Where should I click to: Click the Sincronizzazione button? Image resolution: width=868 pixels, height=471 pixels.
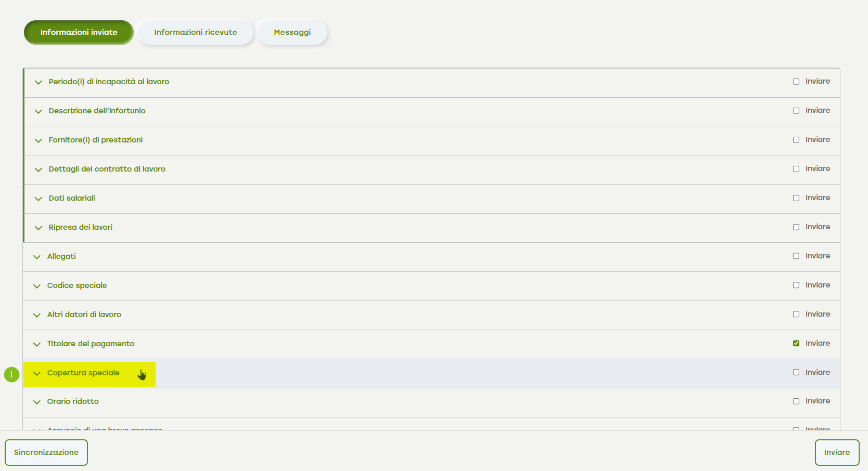[46, 452]
